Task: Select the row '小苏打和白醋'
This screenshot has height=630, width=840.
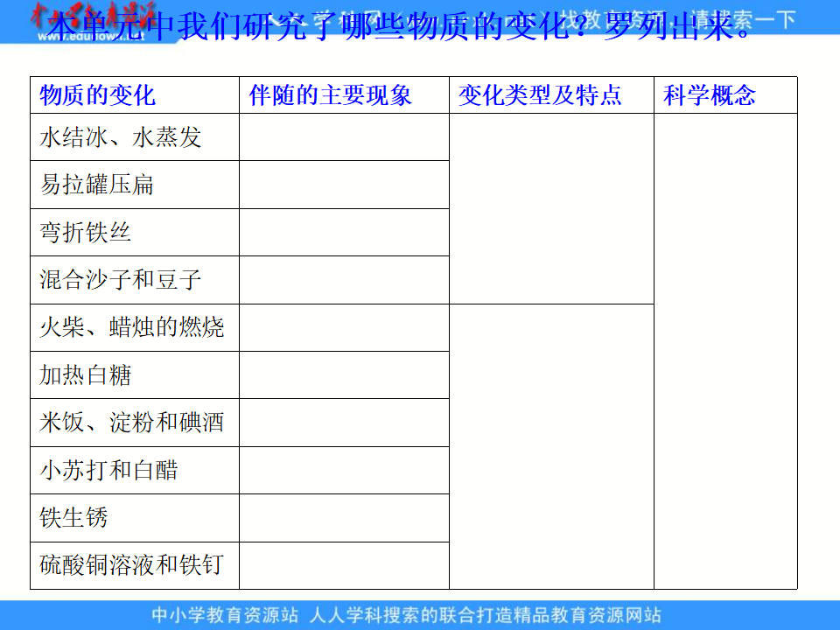Action: click(135, 471)
